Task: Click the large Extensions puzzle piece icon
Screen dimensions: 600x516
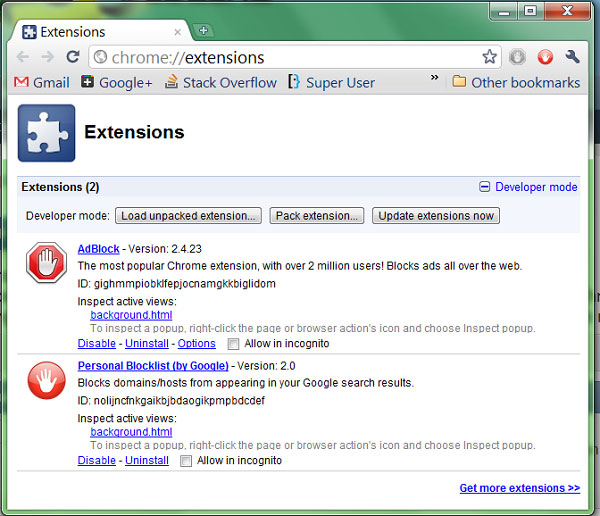Action: tap(46, 133)
